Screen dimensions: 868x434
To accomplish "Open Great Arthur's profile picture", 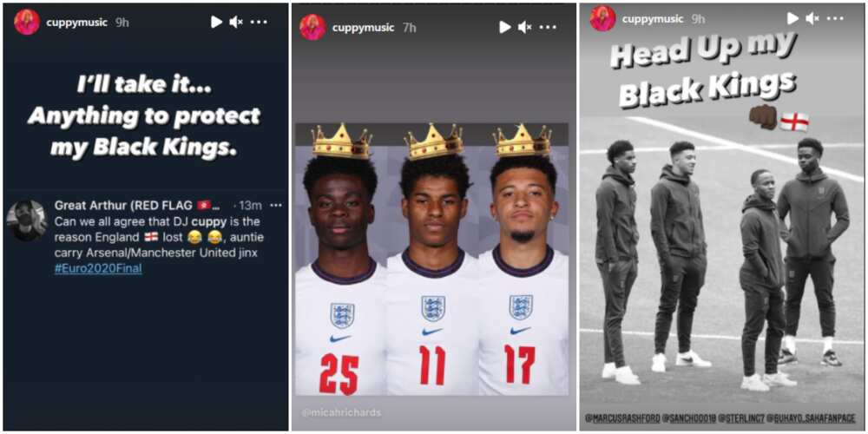I will pos(27,220).
